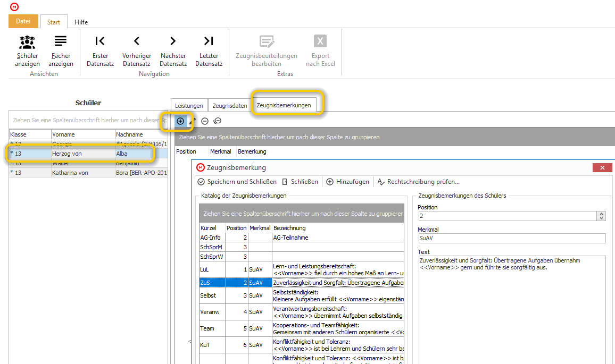615x364 pixels.
Task: Select the ZuS catalog row
Action: (x=302, y=283)
